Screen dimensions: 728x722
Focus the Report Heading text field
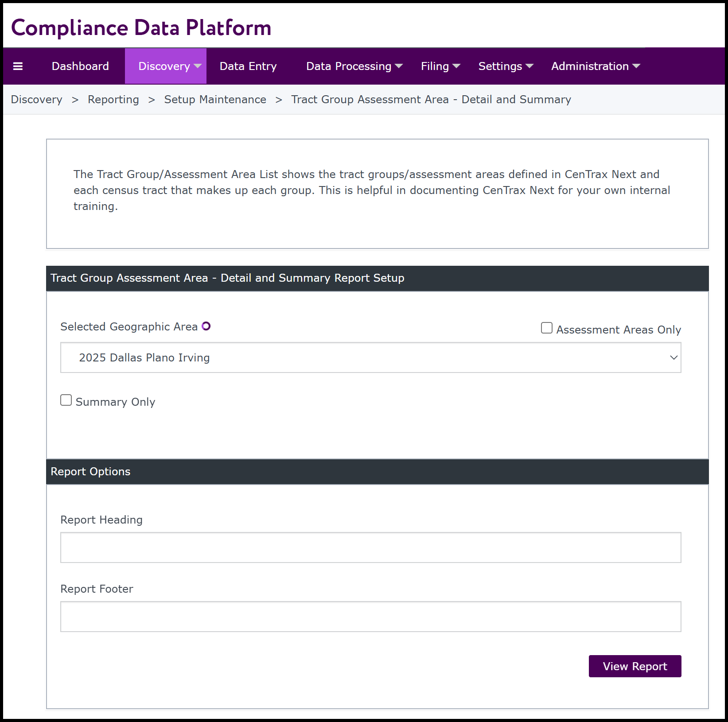pyautogui.click(x=370, y=547)
